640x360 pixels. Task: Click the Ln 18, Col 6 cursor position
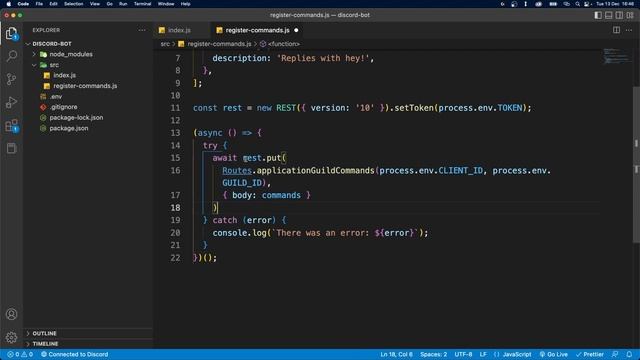pyautogui.click(x=396, y=354)
